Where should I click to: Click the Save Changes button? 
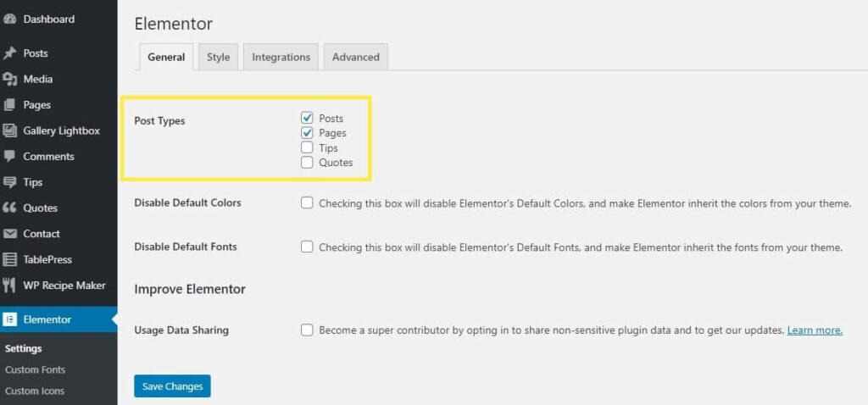click(x=172, y=386)
